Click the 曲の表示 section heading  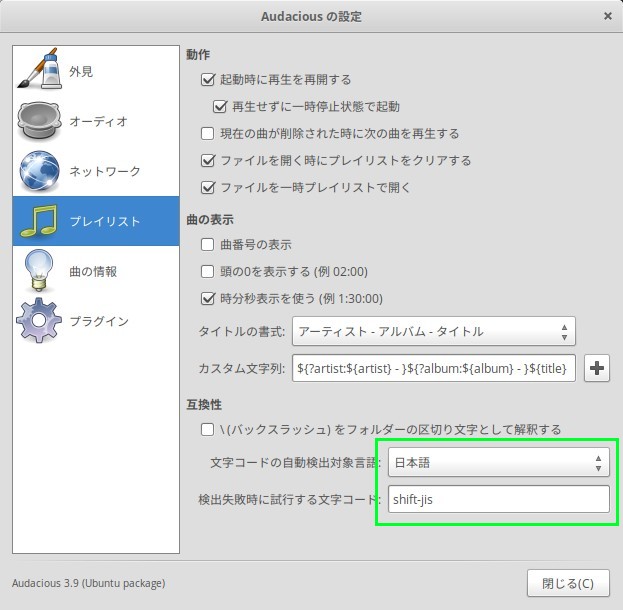pyautogui.click(x=210, y=219)
